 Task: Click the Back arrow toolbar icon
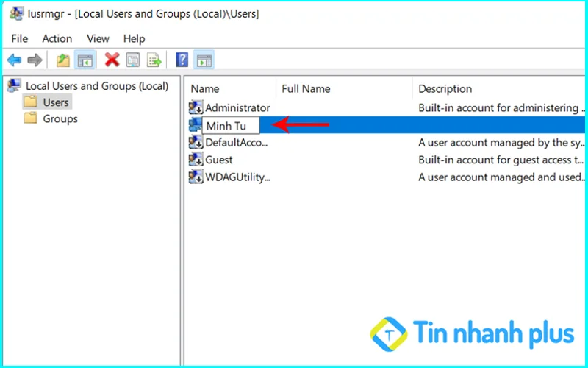[14, 60]
